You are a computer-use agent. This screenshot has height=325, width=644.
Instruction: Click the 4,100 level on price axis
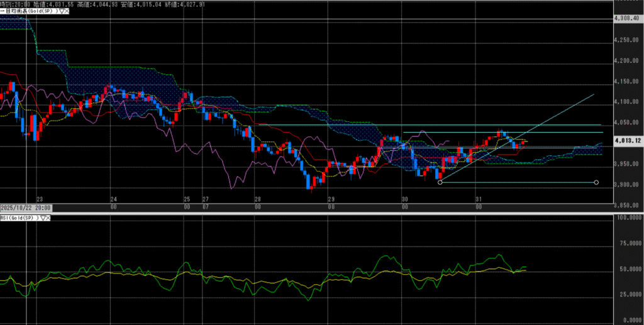point(629,101)
